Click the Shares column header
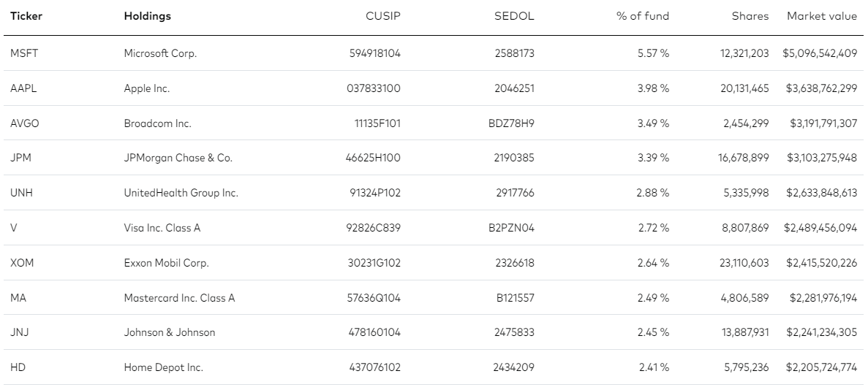Screen dimensions: 868x390 (x=750, y=16)
